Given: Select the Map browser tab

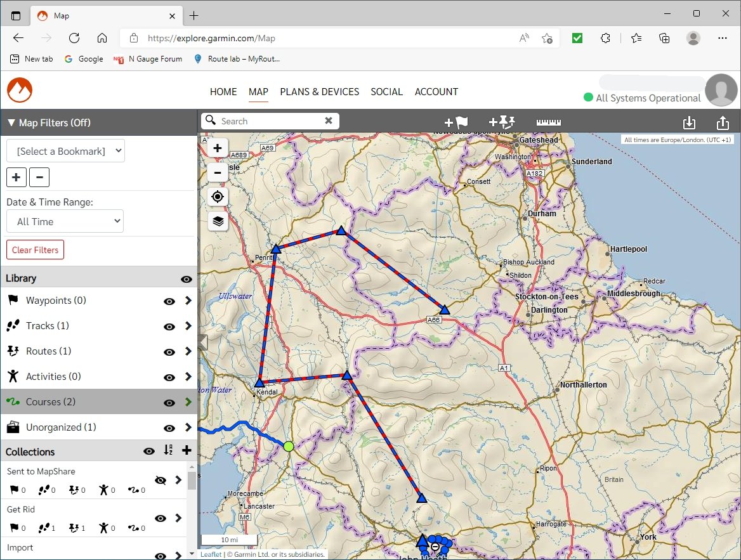Looking at the screenshot, I should click(107, 16).
